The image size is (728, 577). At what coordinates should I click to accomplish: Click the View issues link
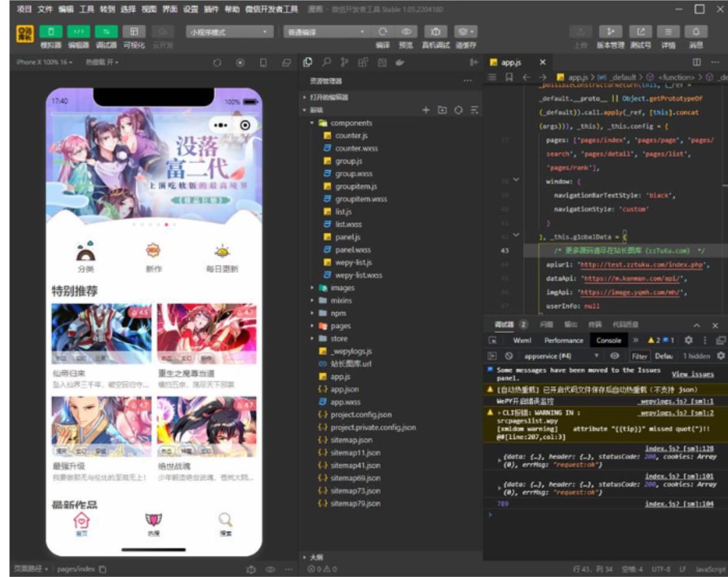coord(693,374)
